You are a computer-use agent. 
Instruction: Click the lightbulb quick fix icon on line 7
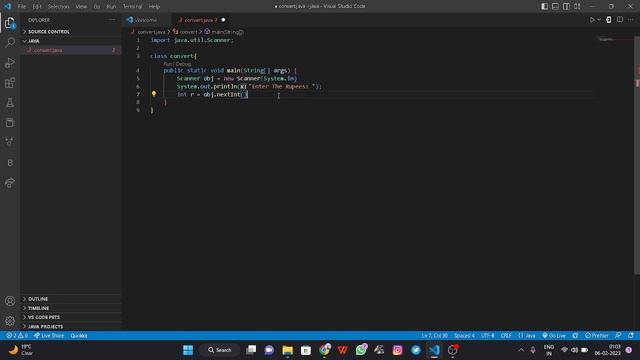pyautogui.click(x=154, y=94)
